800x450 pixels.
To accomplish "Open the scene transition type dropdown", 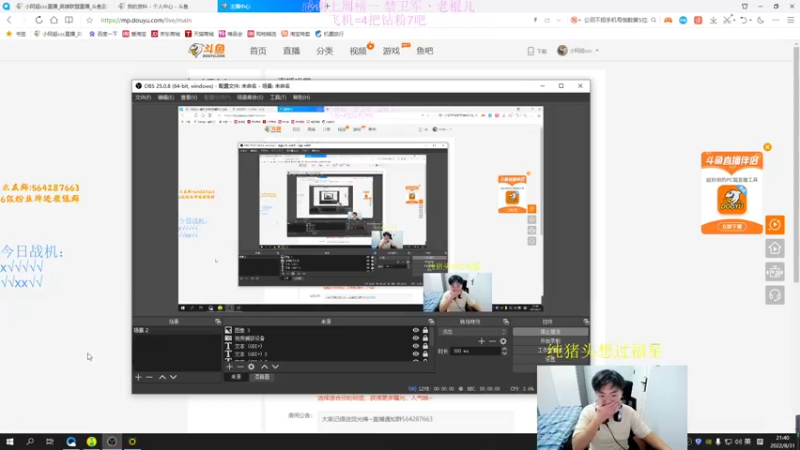I will [x=473, y=332].
